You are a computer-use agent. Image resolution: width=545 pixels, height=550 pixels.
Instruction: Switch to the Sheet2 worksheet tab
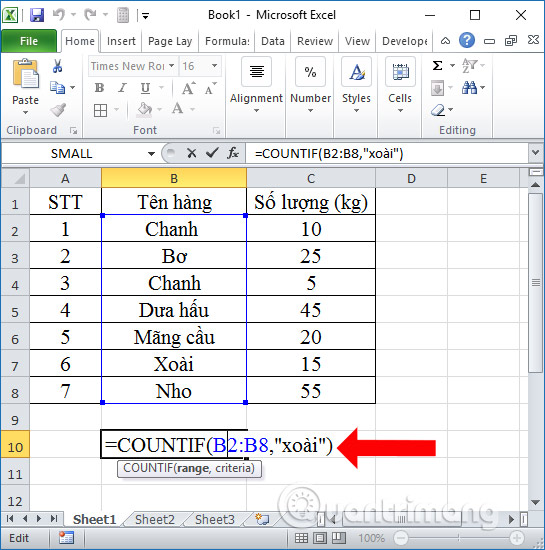[155, 519]
